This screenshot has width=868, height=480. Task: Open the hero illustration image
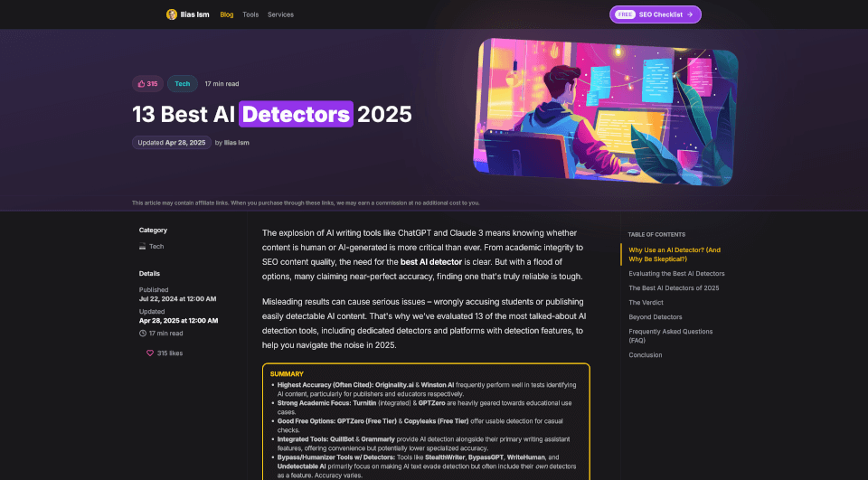[606, 111]
